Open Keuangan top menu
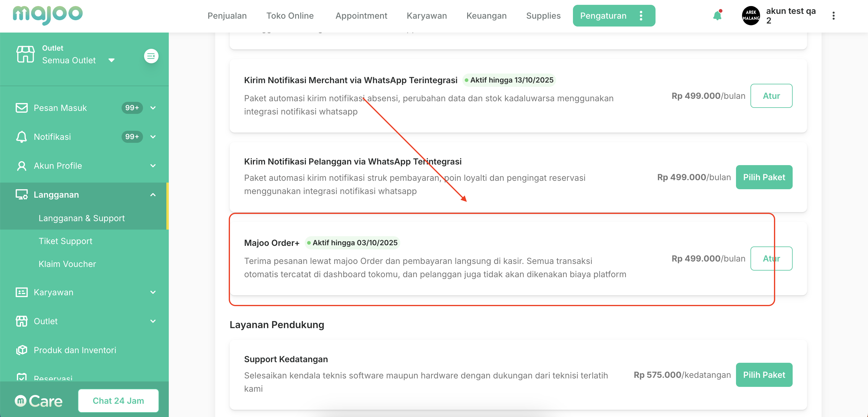 coord(486,16)
